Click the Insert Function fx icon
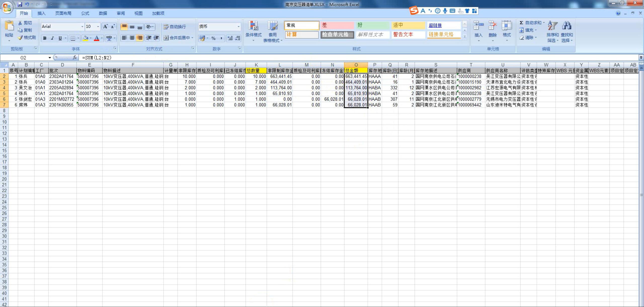Image resolution: width=644 pixels, height=307 pixels. pyautogui.click(x=75, y=58)
